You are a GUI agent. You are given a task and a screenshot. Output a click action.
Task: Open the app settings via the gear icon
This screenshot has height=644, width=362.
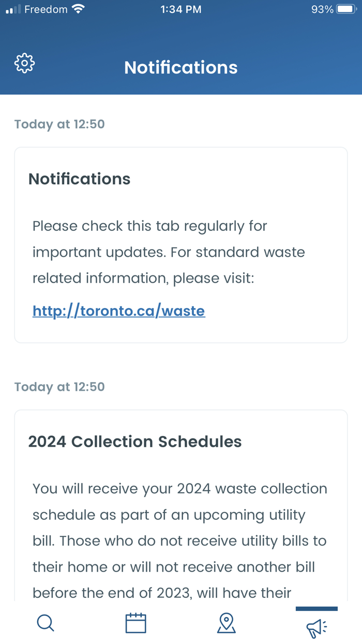[24, 63]
